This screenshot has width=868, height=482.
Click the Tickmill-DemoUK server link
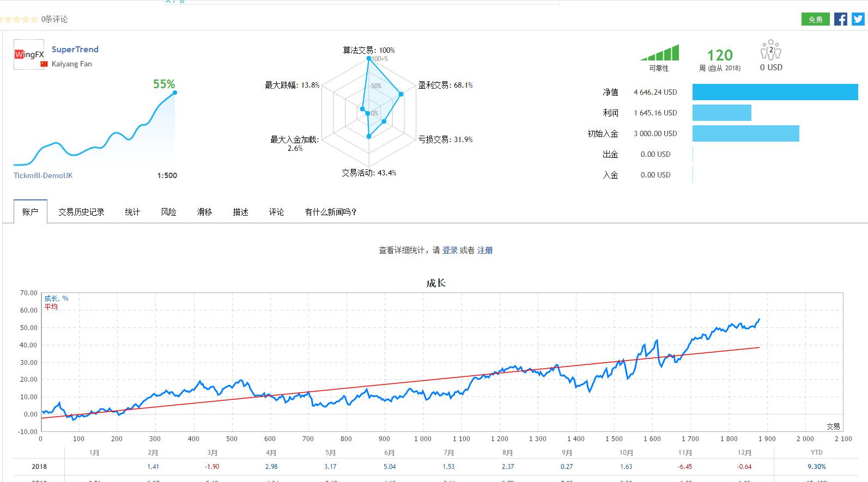pyautogui.click(x=43, y=175)
